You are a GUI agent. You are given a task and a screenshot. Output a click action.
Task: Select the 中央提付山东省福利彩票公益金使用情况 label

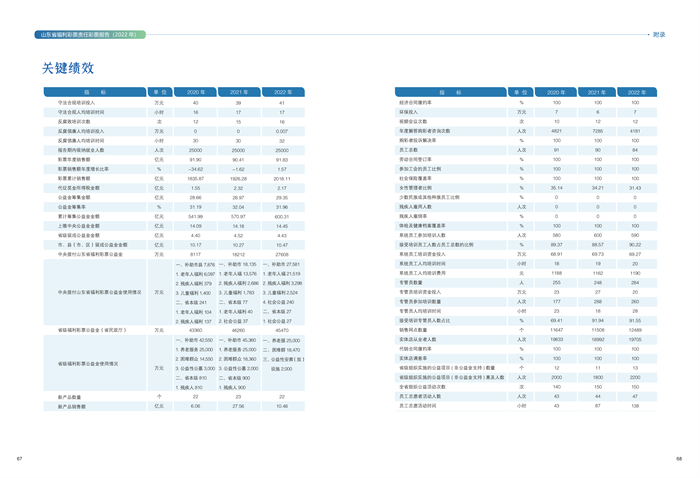tap(98, 292)
